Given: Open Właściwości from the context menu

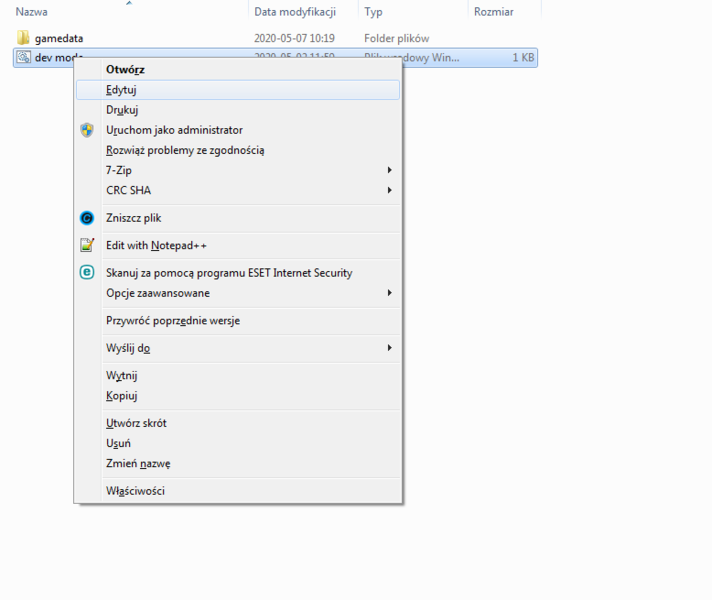Looking at the screenshot, I should (x=135, y=491).
